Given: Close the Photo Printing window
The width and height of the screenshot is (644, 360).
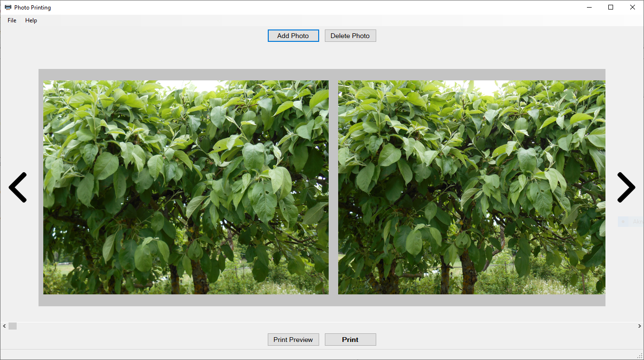Looking at the screenshot, I should tap(632, 8).
